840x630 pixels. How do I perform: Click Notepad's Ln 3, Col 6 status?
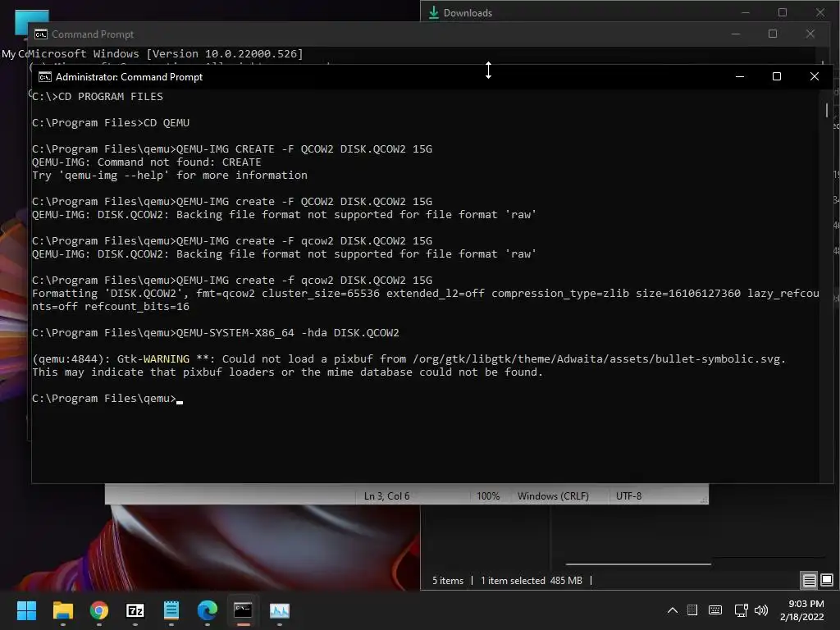click(386, 496)
